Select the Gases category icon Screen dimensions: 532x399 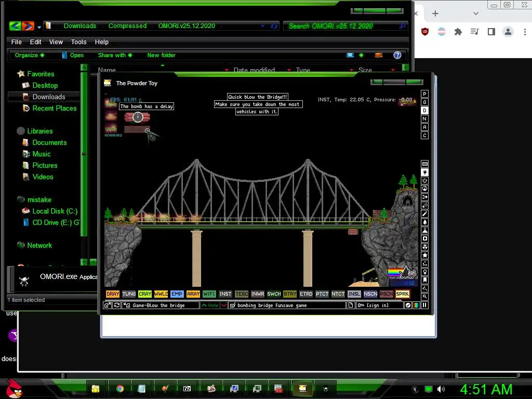coord(424,214)
